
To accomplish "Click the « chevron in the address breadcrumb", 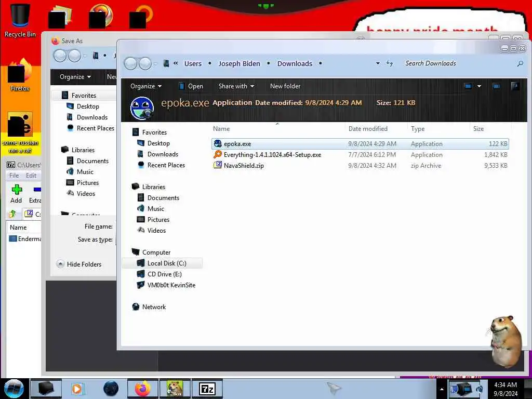I will coord(176,63).
